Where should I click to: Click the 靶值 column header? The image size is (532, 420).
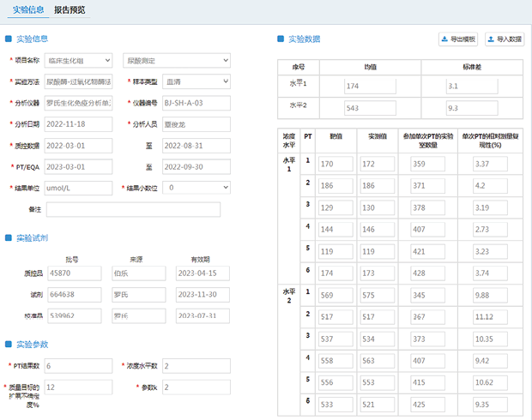click(x=336, y=136)
